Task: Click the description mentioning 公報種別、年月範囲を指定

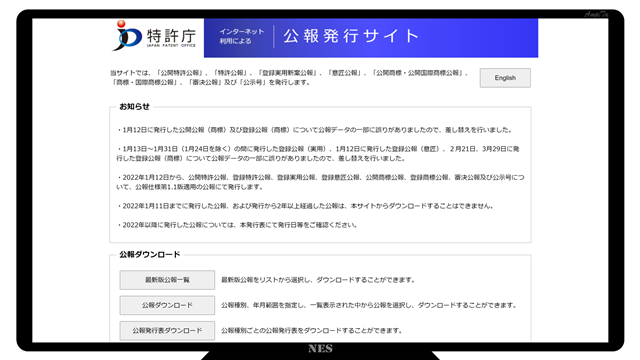Action: point(369,305)
